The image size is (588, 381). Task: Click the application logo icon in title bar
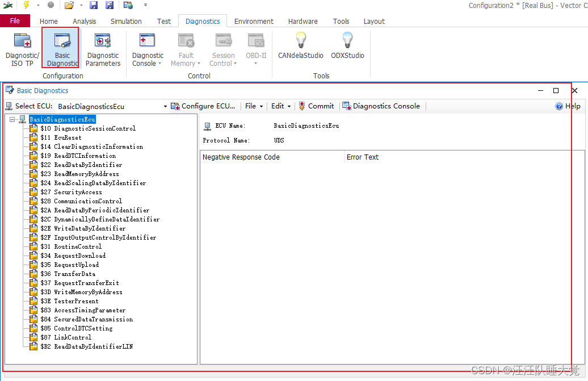pos(8,5)
